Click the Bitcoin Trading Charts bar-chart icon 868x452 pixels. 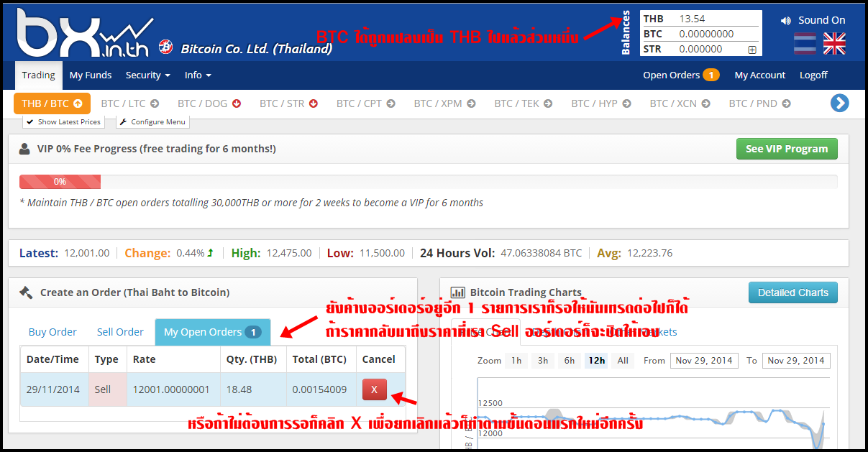(457, 292)
